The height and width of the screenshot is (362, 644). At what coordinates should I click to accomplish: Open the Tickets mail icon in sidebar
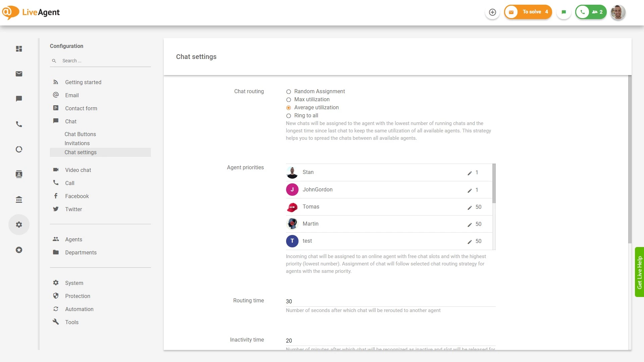[x=19, y=74]
